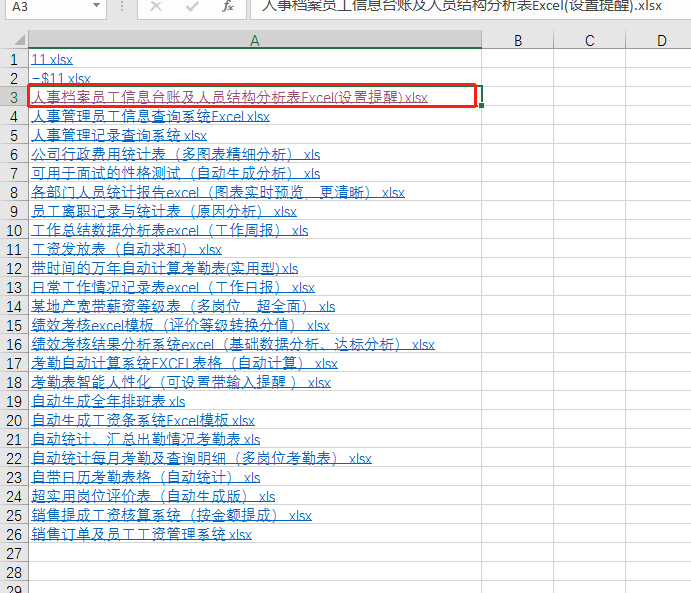Open 考勤自动计算系统EXCEL表格 link

(184, 363)
